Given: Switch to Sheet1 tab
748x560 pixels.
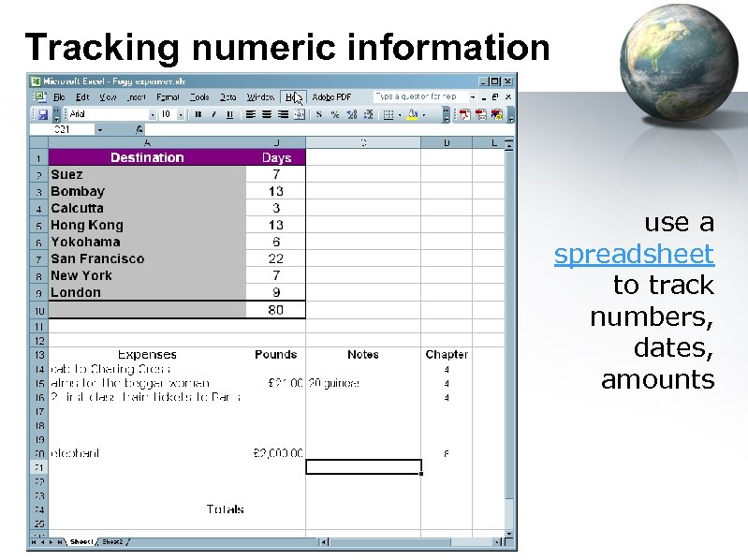Looking at the screenshot, I should pyautogui.click(x=81, y=542).
